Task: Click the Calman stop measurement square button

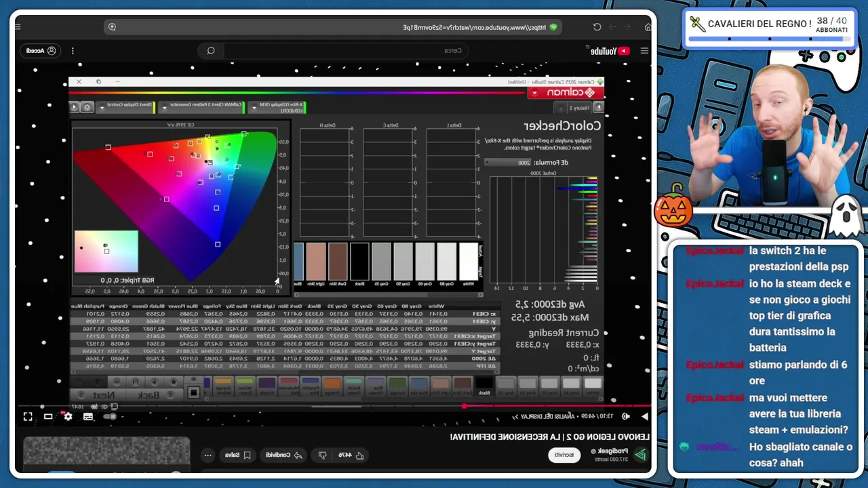Action: [x=194, y=392]
